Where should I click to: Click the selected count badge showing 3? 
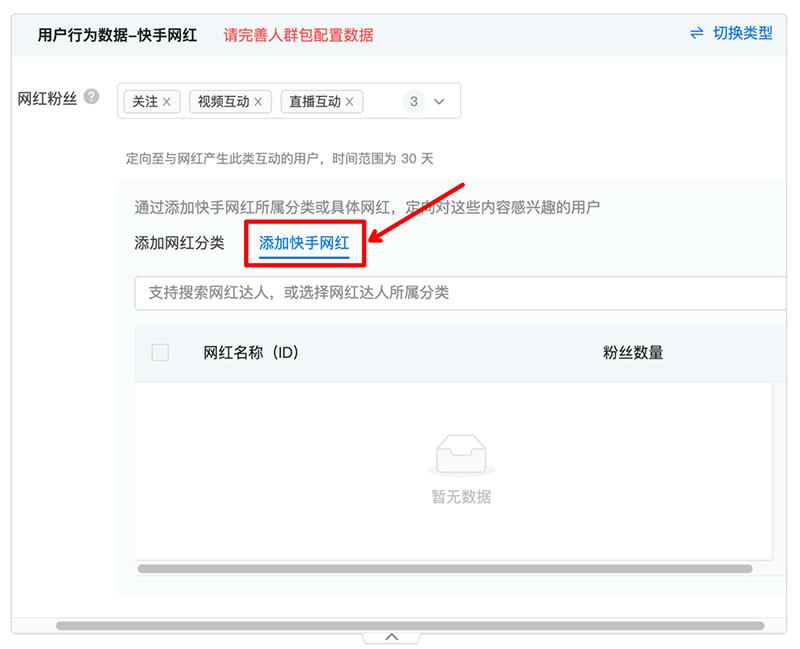(x=413, y=101)
